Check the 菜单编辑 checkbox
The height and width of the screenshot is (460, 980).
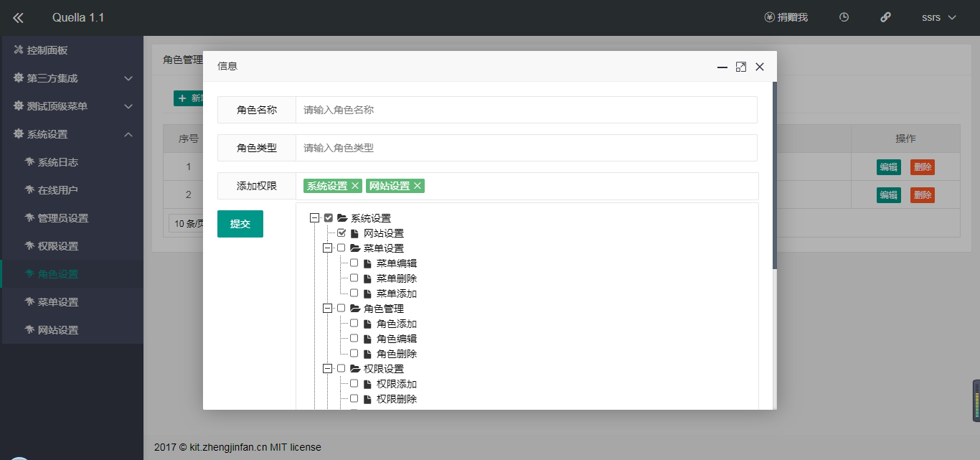(x=354, y=263)
